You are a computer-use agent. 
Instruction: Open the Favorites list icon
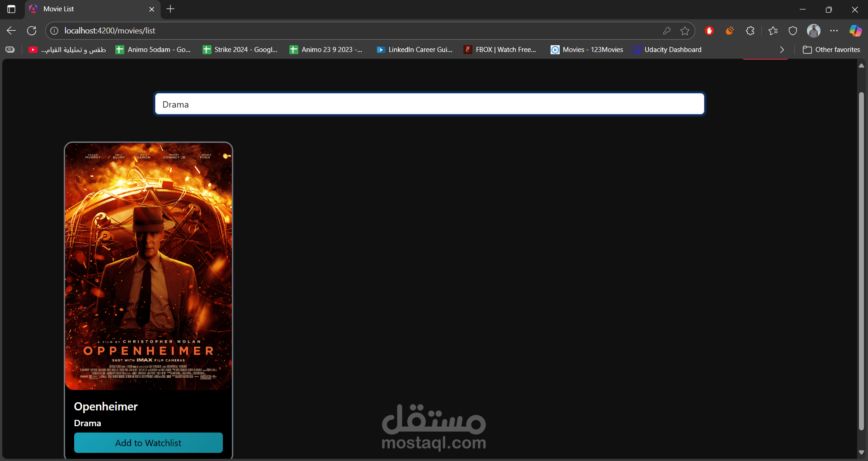click(x=773, y=31)
